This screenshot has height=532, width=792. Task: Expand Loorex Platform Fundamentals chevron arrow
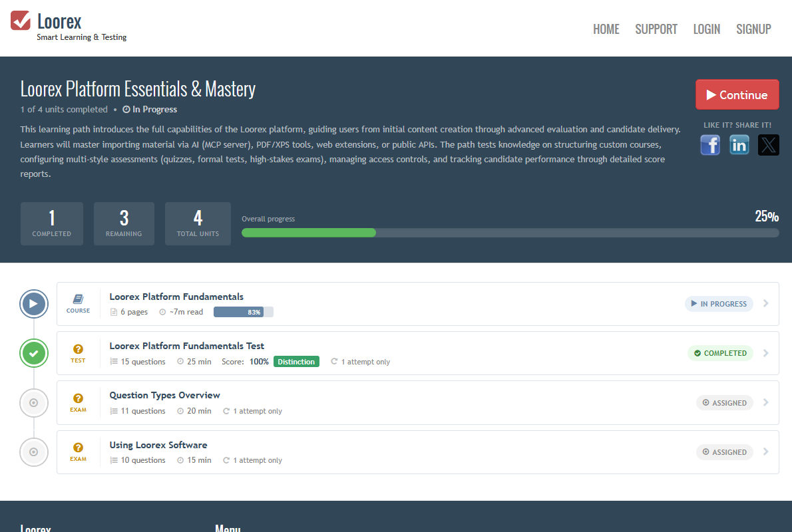point(766,303)
